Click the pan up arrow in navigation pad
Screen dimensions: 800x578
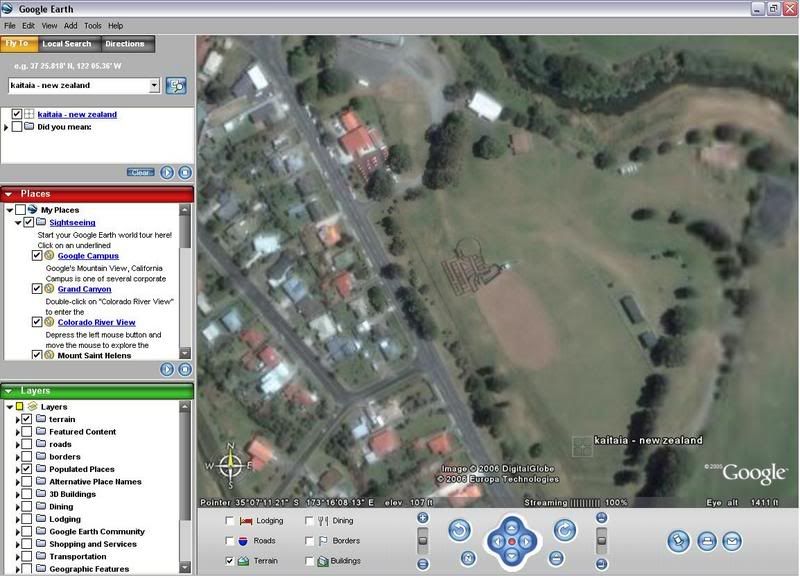click(512, 527)
